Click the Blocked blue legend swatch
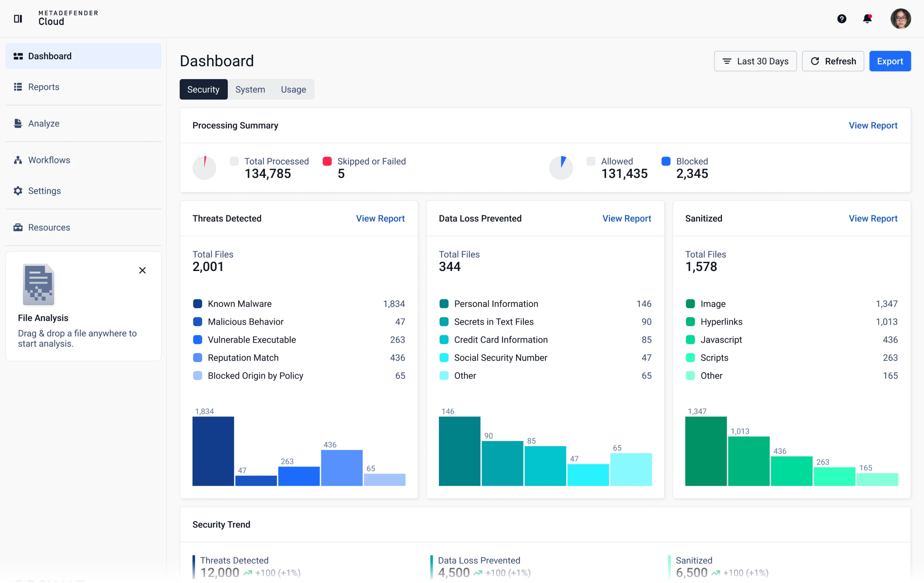The image size is (924, 583). pyautogui.click(x=666, y=161)
